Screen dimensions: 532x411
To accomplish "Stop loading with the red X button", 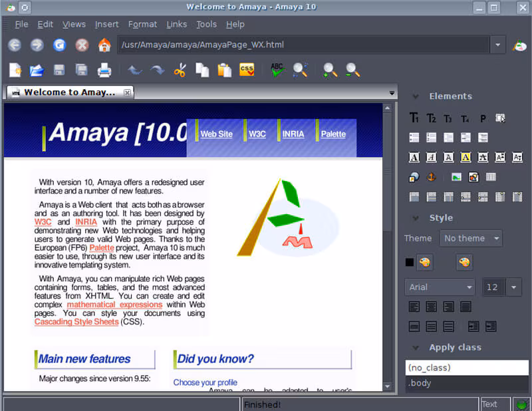I will tap(82, 45).
